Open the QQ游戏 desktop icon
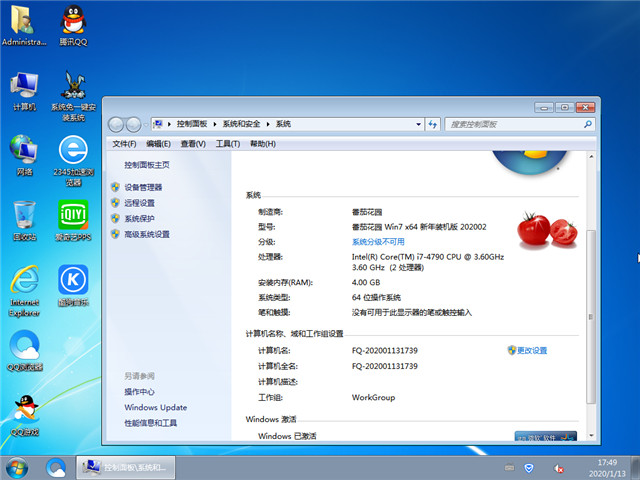The height and width of the screenshot is (480, 640). (24, 416)
